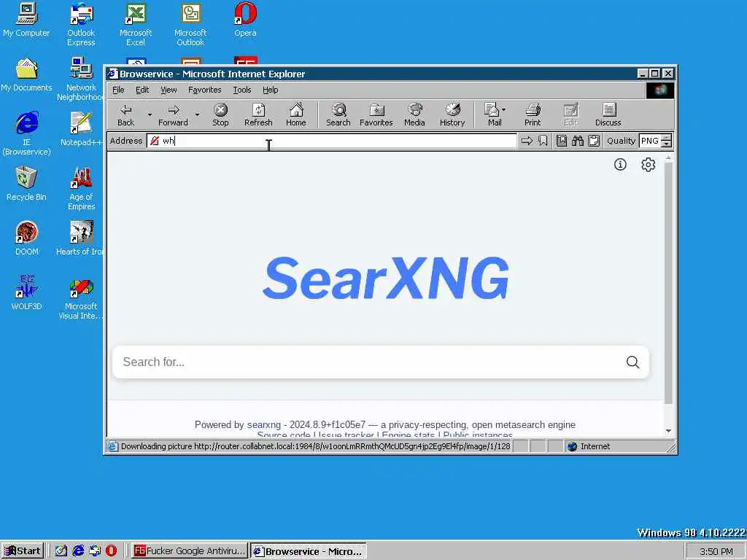Screen dimensions: 747x560
Task: Select Notepad++ desktop shortcut
Action: click(x=81, y=130)
